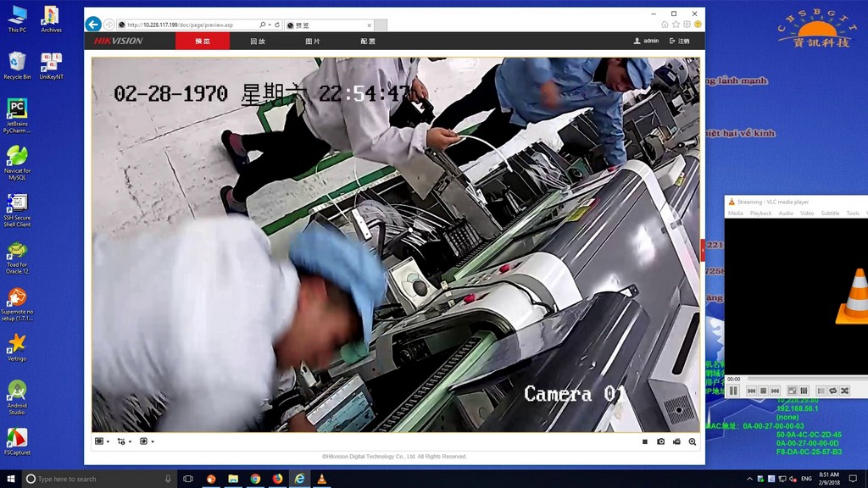Toggle VLC fullscreen video button
The image size is (868, 488).
[792, 391]
